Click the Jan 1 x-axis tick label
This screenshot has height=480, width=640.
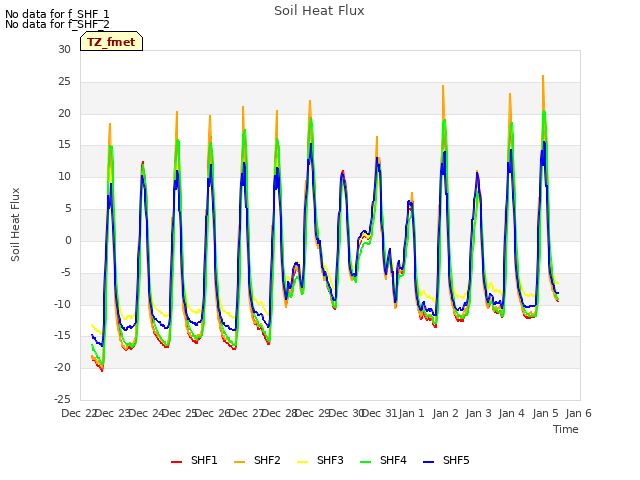tap(412, 413)
